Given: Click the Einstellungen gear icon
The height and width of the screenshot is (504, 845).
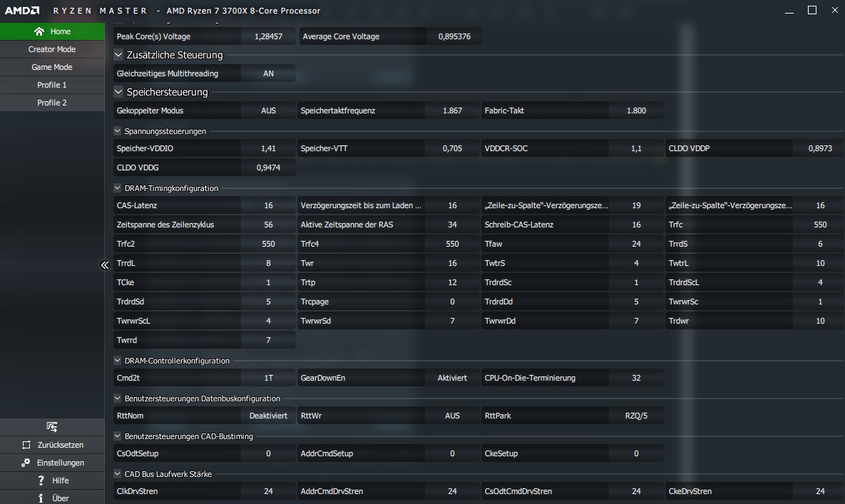Looking at the screenshot, I should click(26, 463).
